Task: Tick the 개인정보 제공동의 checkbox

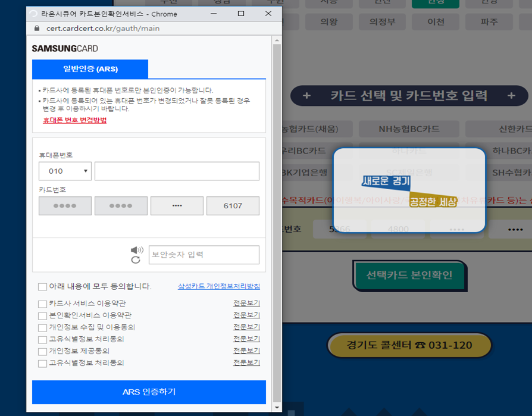Action: click(42, 352)
